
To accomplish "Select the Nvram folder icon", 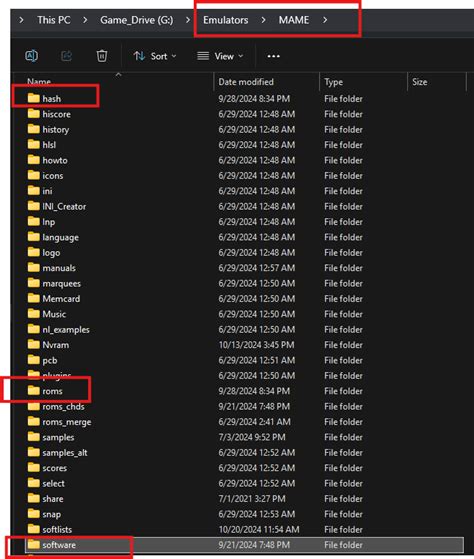I will 34,345.
